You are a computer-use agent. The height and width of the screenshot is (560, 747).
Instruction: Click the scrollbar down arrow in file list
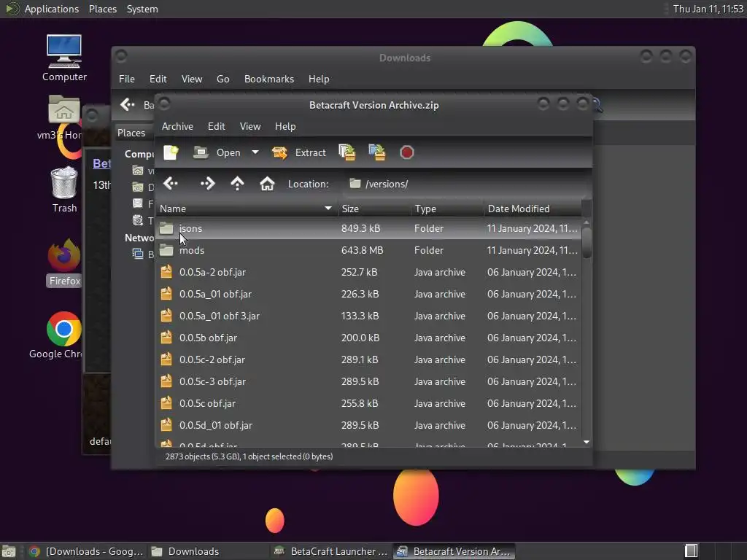tap(587, 442)
